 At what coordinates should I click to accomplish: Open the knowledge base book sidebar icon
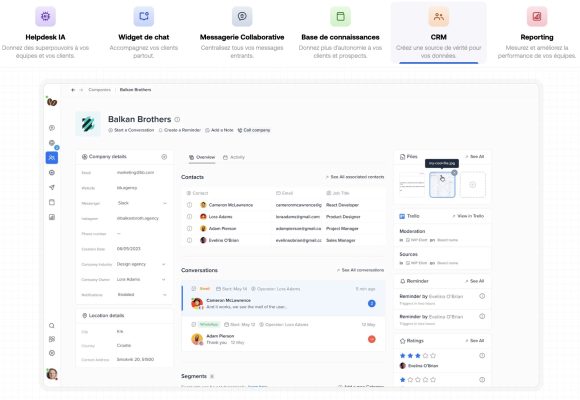[x=52, y=202]
